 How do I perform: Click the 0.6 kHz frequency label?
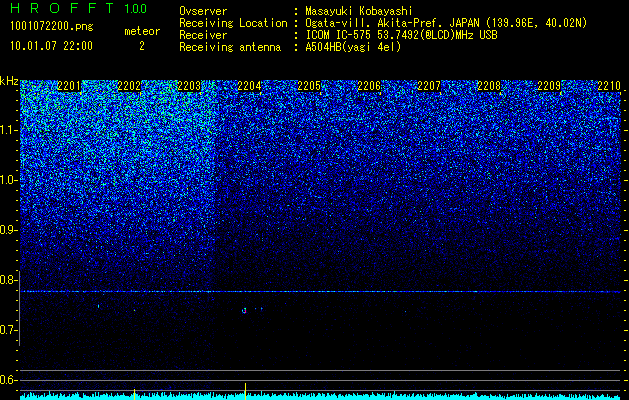[7, 380]
